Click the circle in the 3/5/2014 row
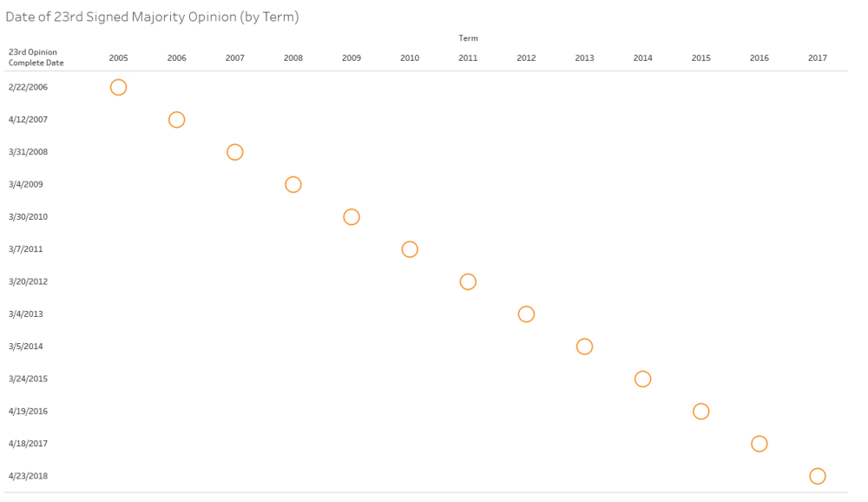Screen dimensions: 868x502 (x=584, y=347)
